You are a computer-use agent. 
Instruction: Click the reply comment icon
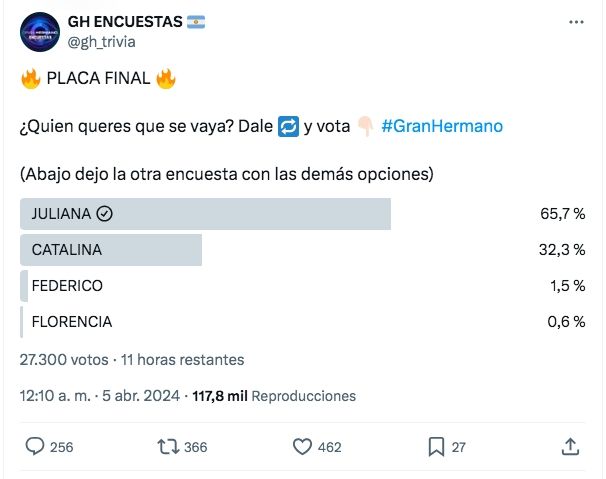tap(35, 446)
